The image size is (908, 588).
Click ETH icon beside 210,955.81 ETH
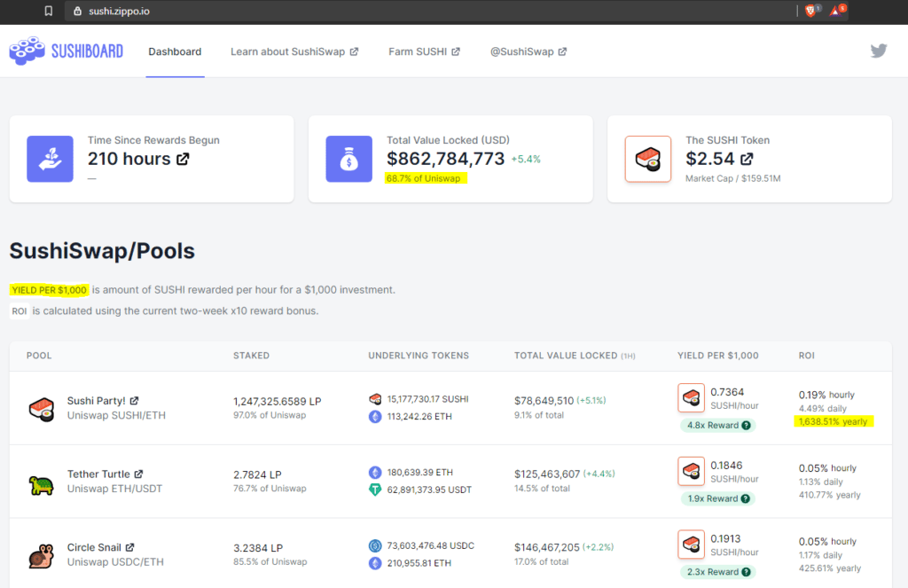(x=375, y=563)
